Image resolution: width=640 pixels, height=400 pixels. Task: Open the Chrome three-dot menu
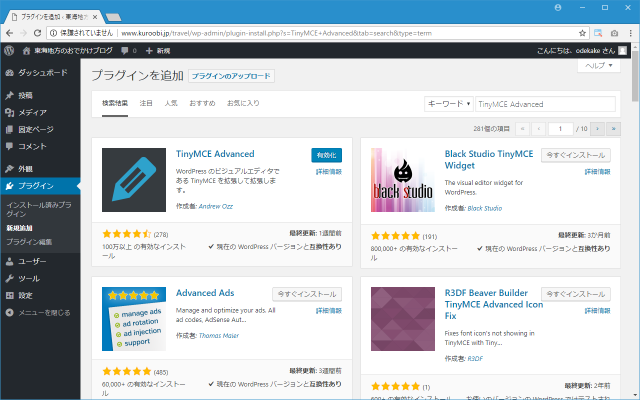tap(630, 33)
